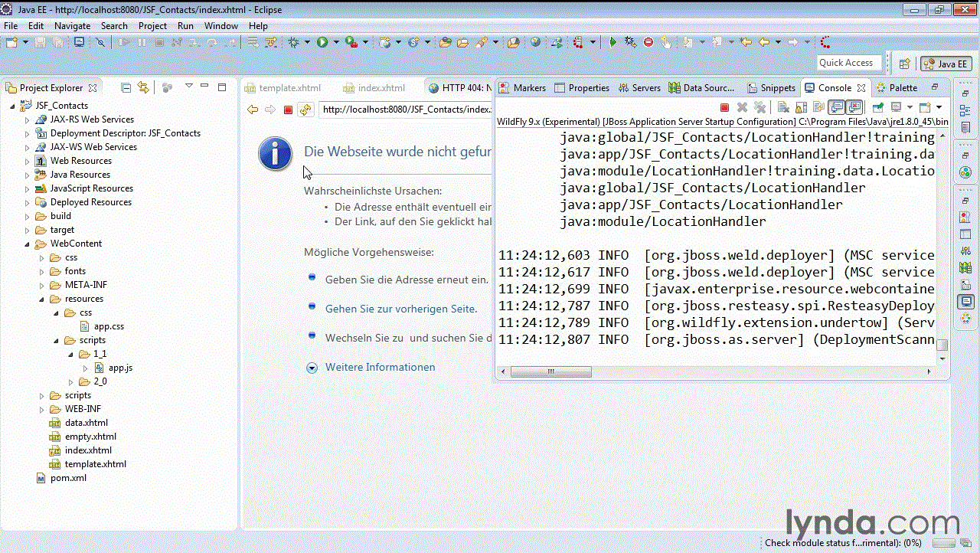980x553 pixels.
Task: Click the Gehen Sie zur vorherigen Seite link
Action: pos(401,309)
